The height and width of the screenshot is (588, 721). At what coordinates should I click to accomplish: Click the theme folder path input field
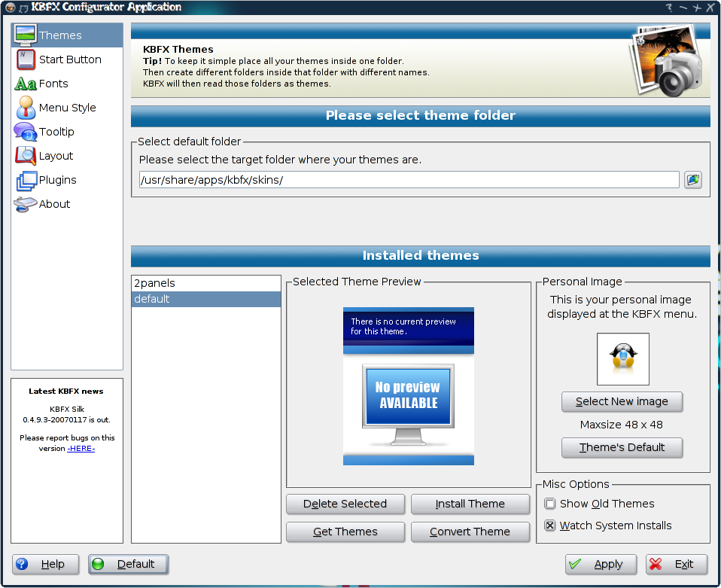point(409,180)
